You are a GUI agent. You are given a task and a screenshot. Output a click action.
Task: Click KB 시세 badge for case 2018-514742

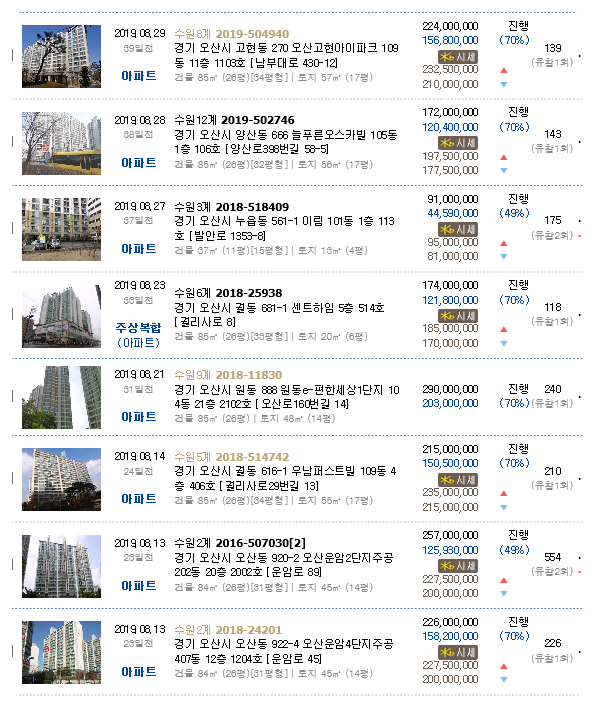(x=458, y=480)
